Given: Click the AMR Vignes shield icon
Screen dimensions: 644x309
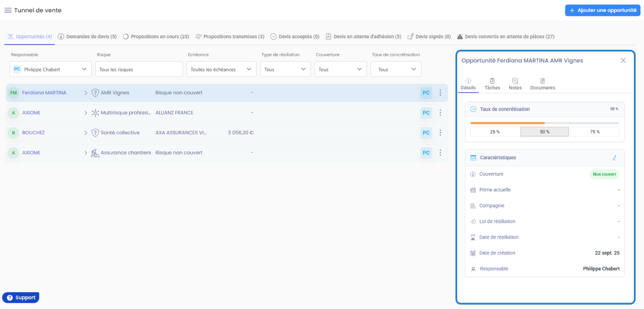Looking at the screenshot, I should (x=95, y=93).
